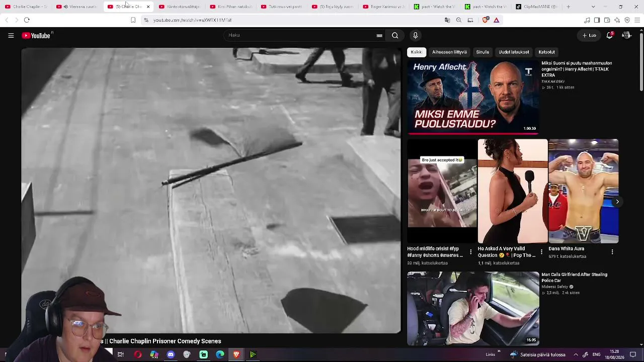The image size is (644, 362).
Task: Open the Brave Shields lion icon
Action: [485, 20]
